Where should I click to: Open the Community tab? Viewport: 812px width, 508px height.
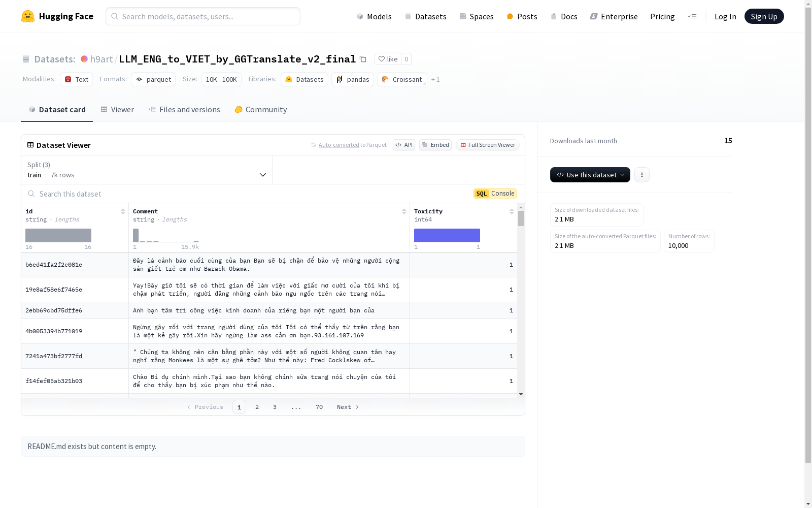pos(261,110)
